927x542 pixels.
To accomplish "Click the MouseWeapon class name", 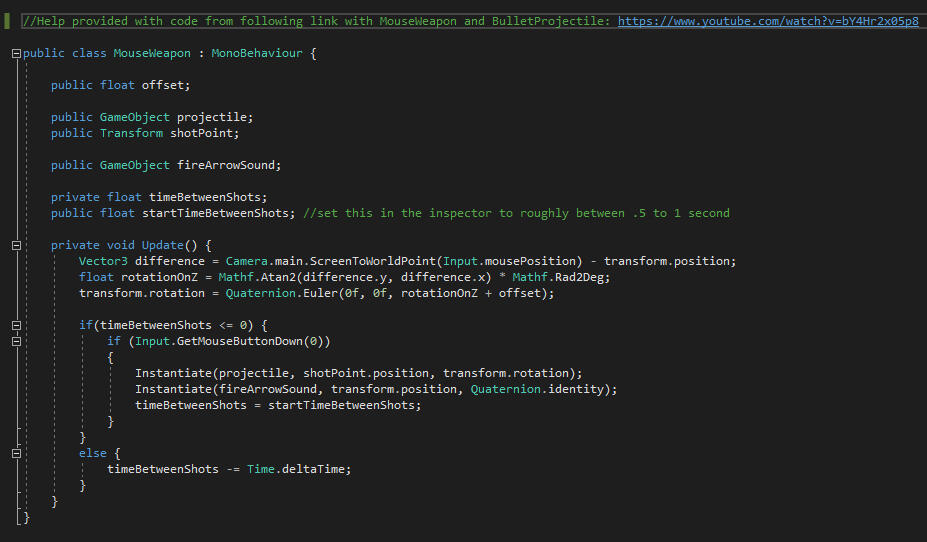I will coord(152,53).
